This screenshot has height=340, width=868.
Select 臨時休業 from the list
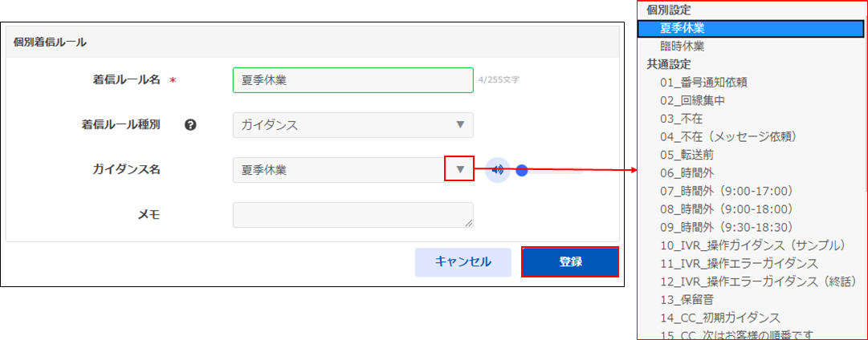click(x=683, y=46)
